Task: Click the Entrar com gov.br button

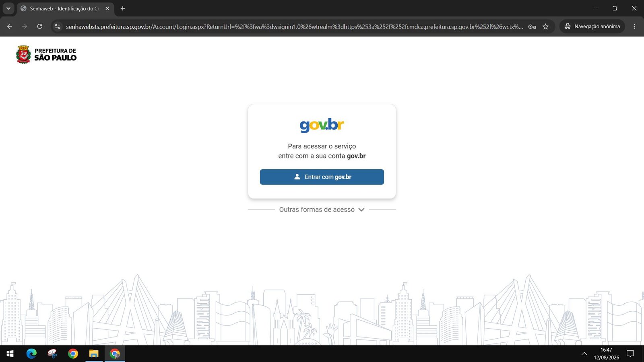Action: click(x=322, y=177)
